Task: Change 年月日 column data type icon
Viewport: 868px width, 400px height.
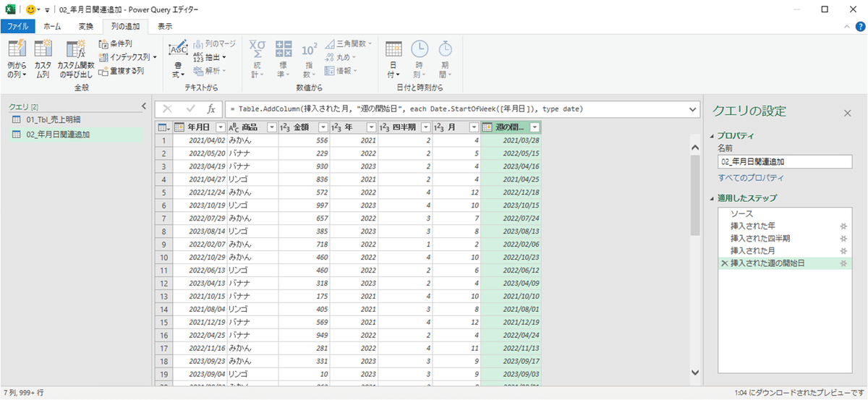Action: coord(179,127)
